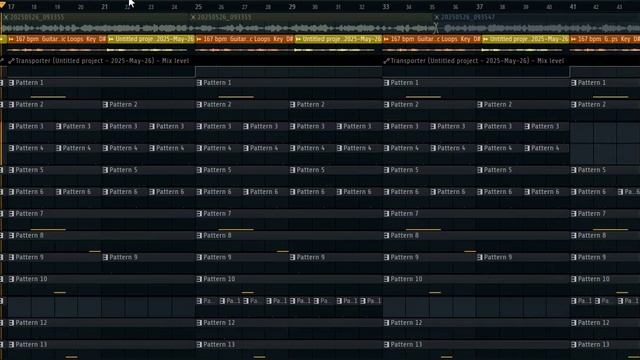Open the Pattern 6 clip menu icon at bar 21
Image resolution: width=640 pixels, height=360 pixels.
pyautogui.click(x=105, y=192)
